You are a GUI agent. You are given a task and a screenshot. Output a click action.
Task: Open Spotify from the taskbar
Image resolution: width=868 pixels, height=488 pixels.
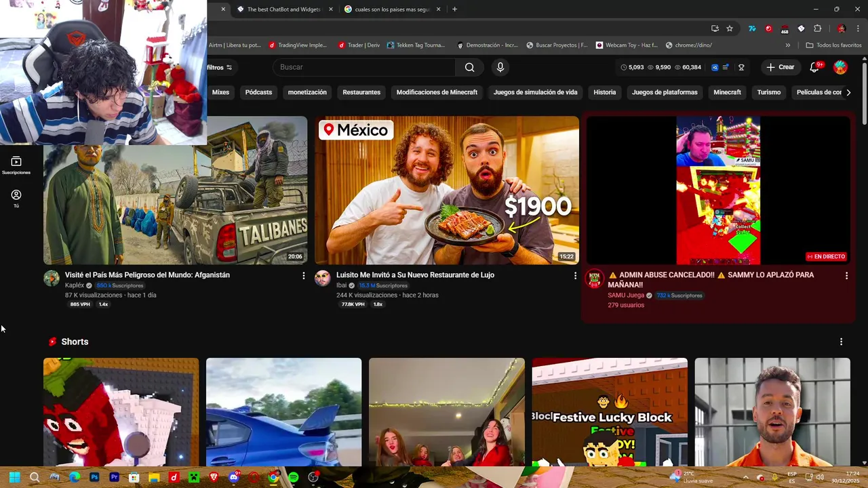[293, 477]
